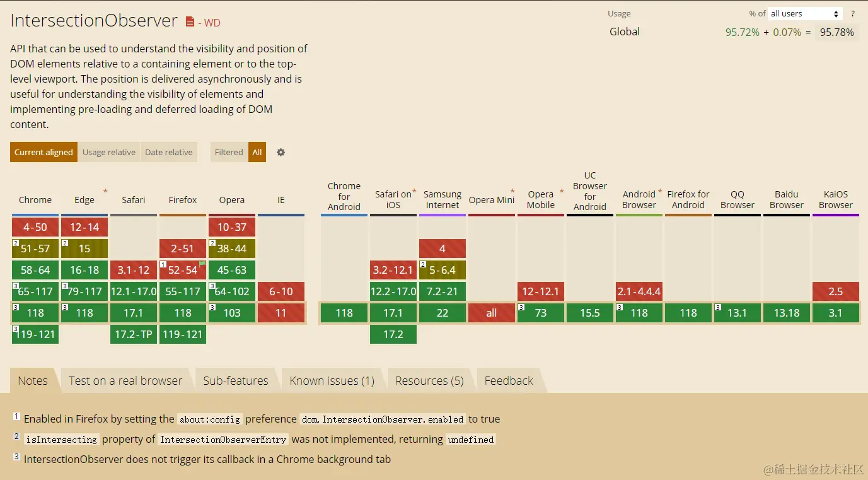Select the Safari 17.2-TP cell
The image size is (868, 480).
134,334
